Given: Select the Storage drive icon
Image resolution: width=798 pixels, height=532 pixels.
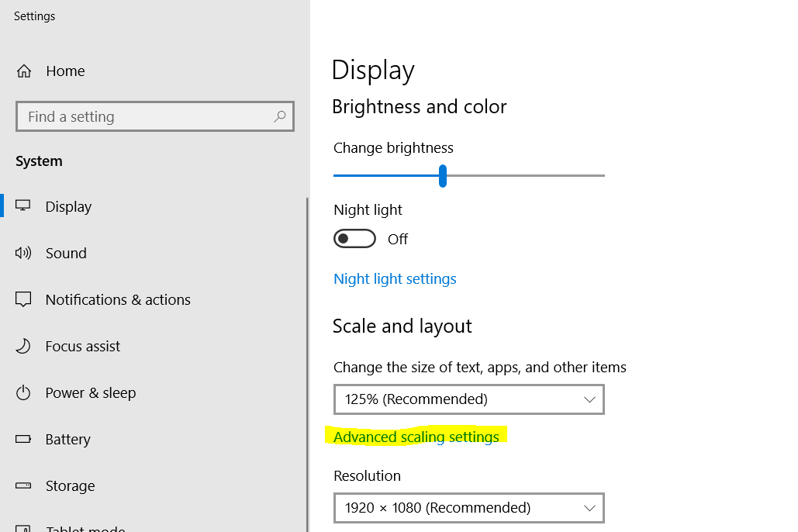Looking at the screenshot, I should (24, 485).
